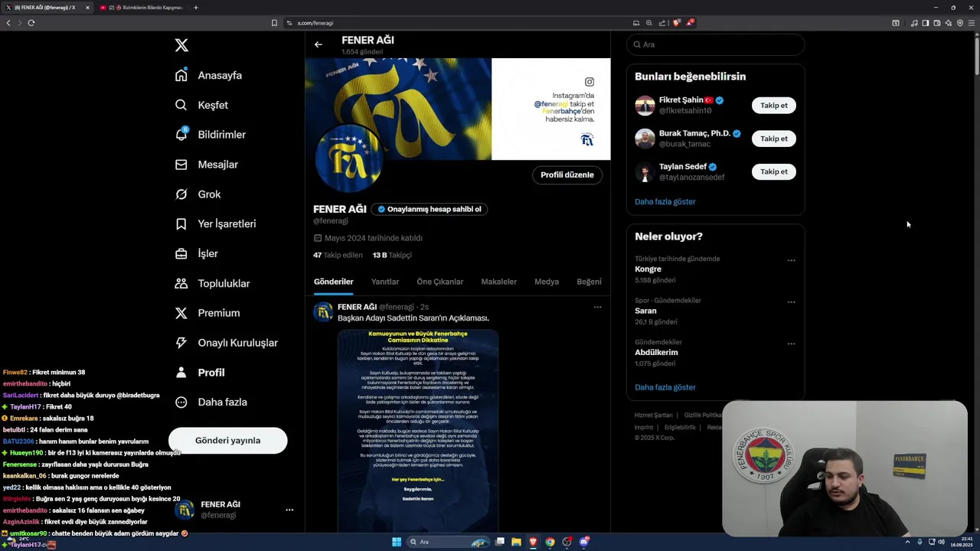Switch to YouTube browser tab
This screenshot has width=980, height=551.
(142, 8)
